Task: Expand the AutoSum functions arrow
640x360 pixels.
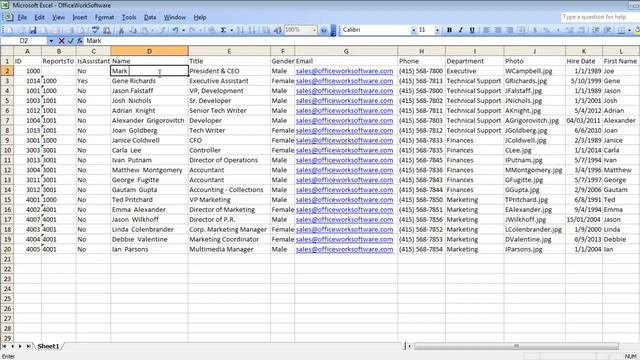Action: 231,30
